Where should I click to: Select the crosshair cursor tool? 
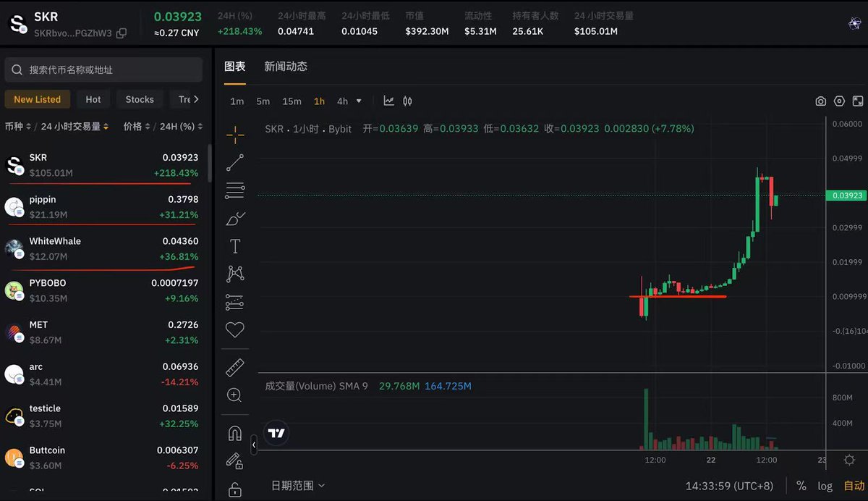(235, 135)
